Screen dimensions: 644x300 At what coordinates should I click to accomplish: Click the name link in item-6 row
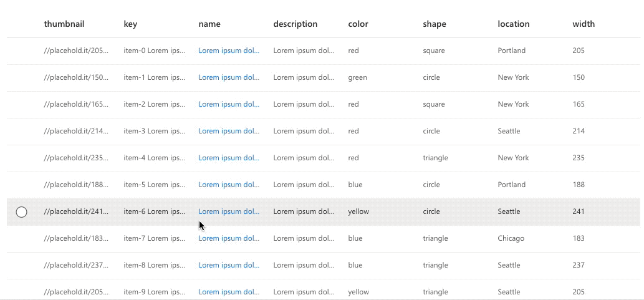pyautogui.click(x=229, y=211)
